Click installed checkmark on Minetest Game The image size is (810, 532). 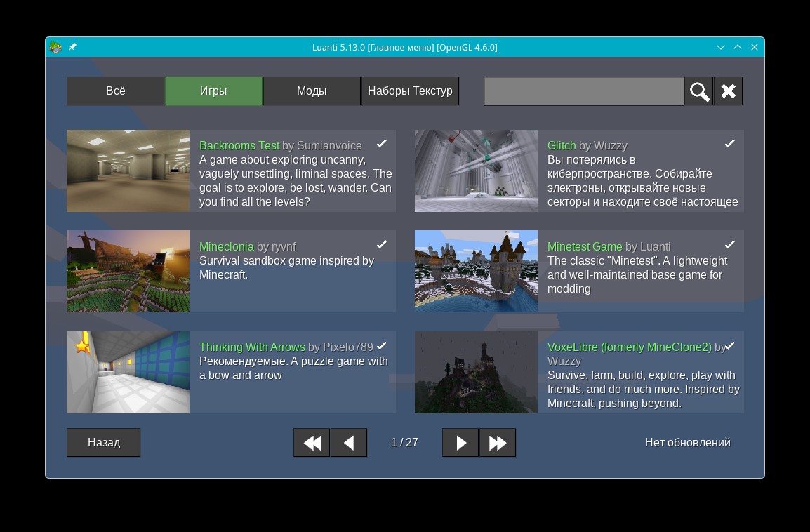pos(730,244)
